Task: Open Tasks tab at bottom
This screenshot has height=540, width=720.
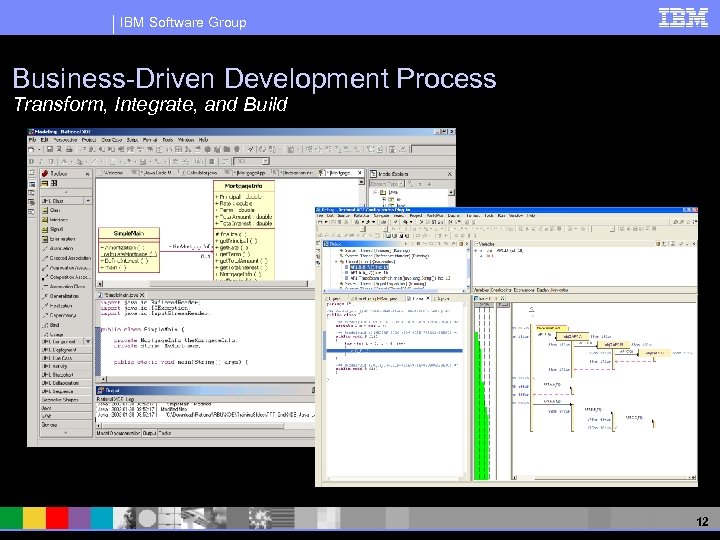Action: click(165, 433)
